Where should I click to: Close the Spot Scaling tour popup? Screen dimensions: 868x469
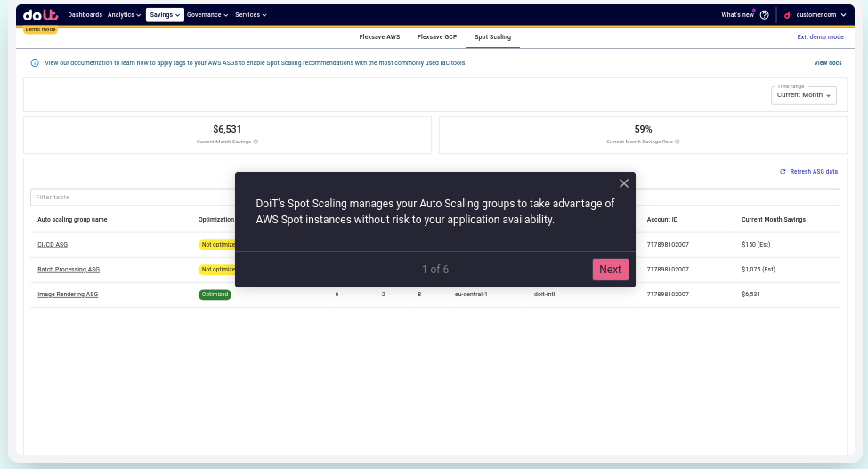pos(624,183)
